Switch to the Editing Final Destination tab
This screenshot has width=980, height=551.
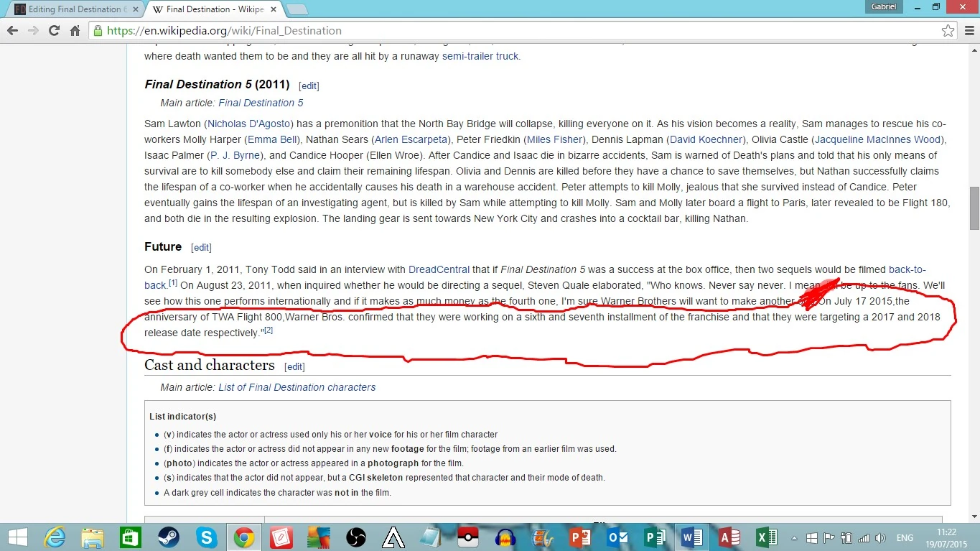[75, 9]
